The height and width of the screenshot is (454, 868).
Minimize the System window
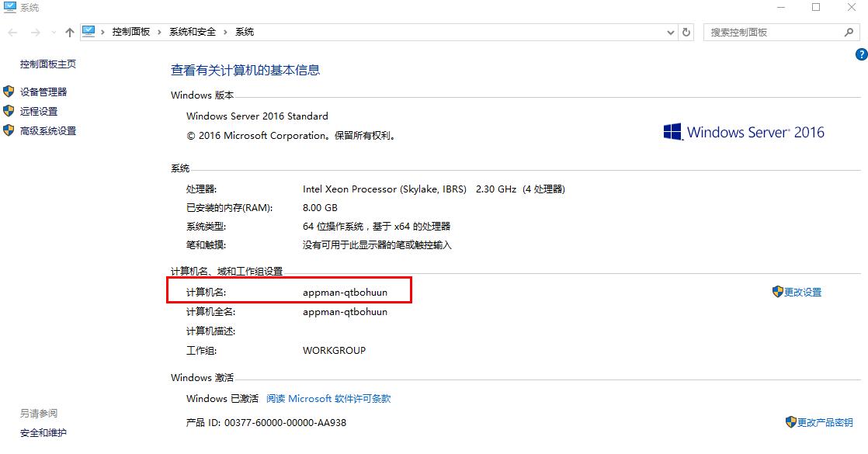[781, 7]
